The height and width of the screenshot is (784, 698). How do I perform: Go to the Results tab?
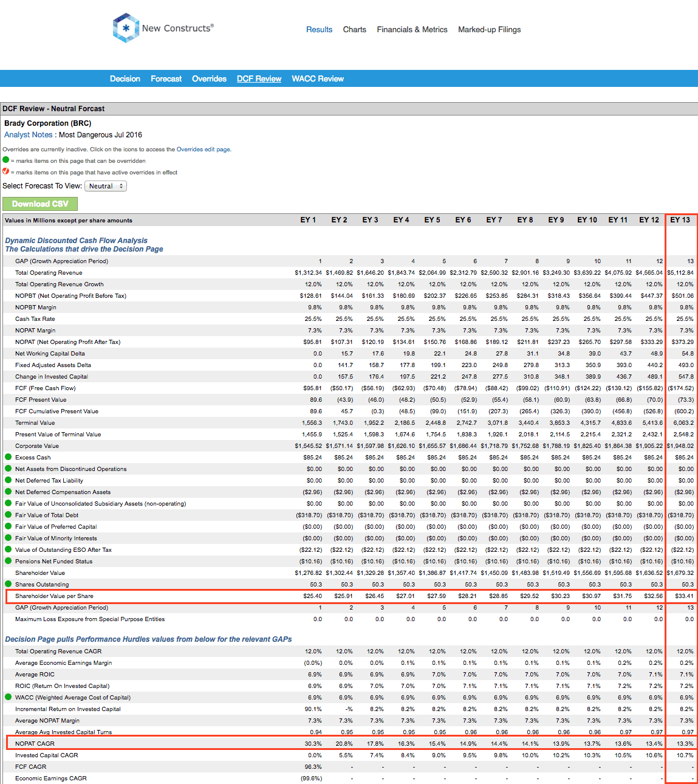point(319,29)
